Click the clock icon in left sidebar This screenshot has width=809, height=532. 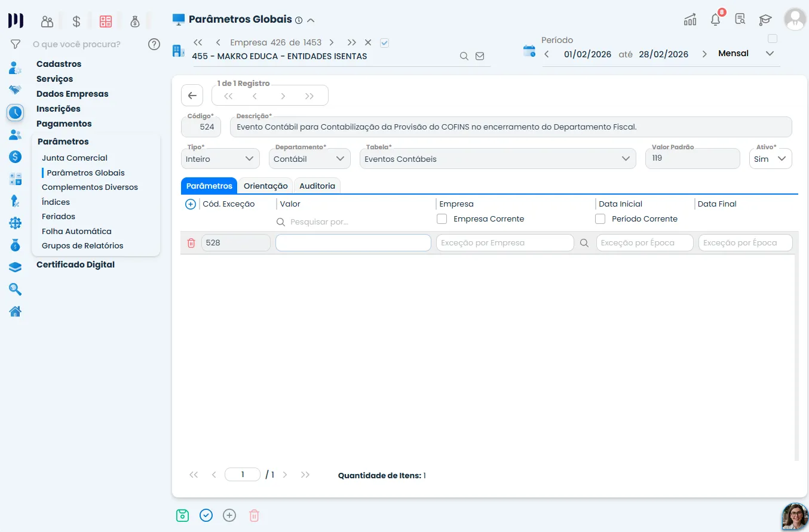15,112
